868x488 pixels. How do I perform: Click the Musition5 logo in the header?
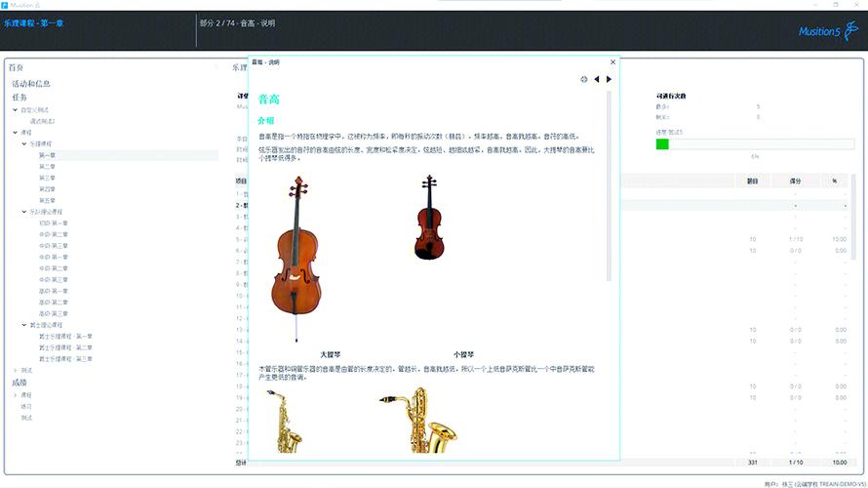click(x=819, y=31)
